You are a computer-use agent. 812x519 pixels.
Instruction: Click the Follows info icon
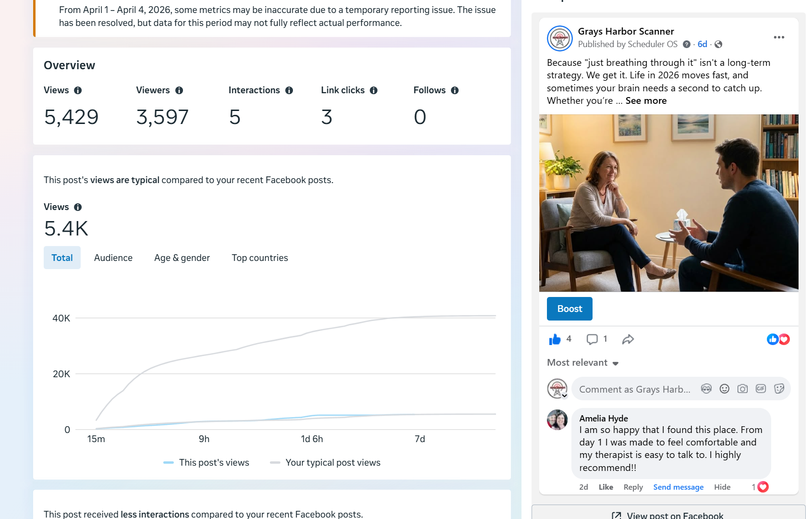[455, 90]
